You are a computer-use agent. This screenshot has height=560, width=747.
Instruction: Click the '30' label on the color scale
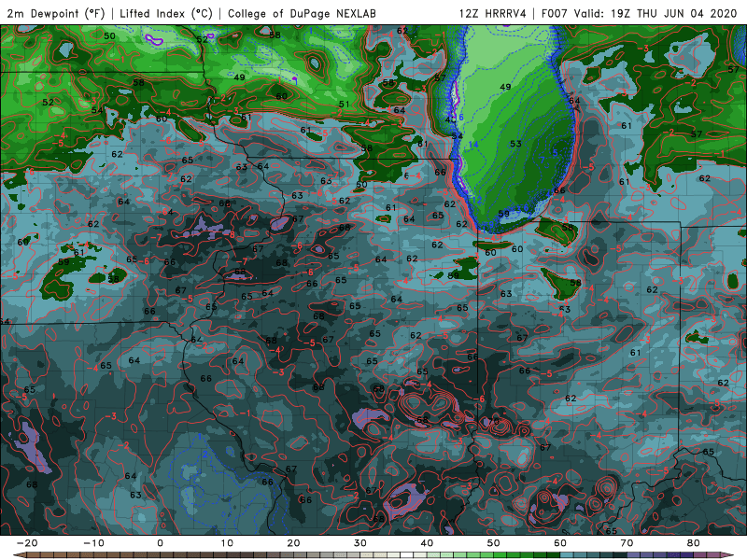tap(360, 543)
